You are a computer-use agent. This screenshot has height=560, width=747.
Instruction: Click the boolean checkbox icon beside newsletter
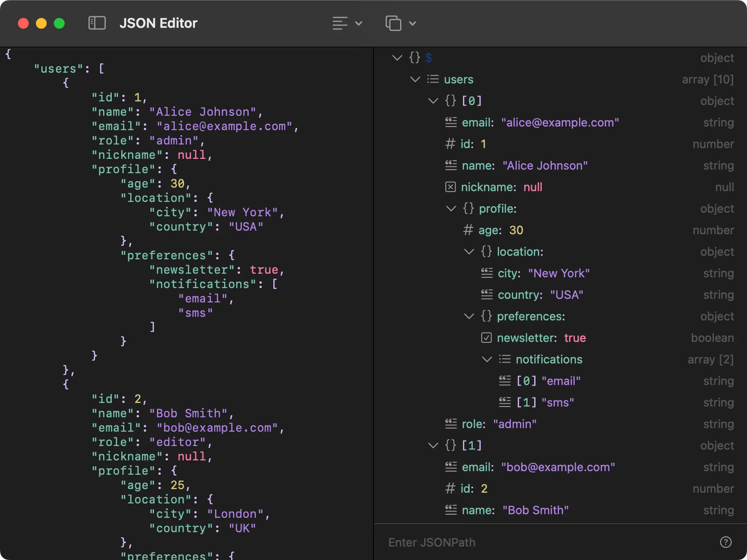(487, 338)
